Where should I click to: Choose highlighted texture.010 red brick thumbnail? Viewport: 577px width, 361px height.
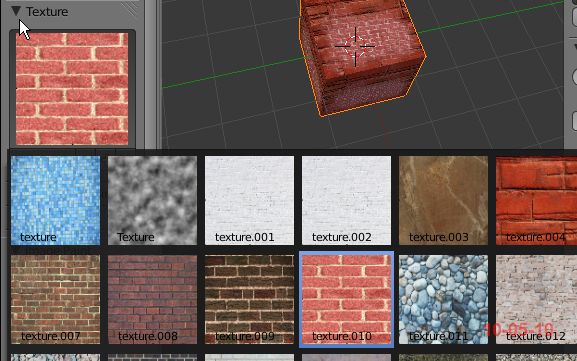tap(346, 300)
